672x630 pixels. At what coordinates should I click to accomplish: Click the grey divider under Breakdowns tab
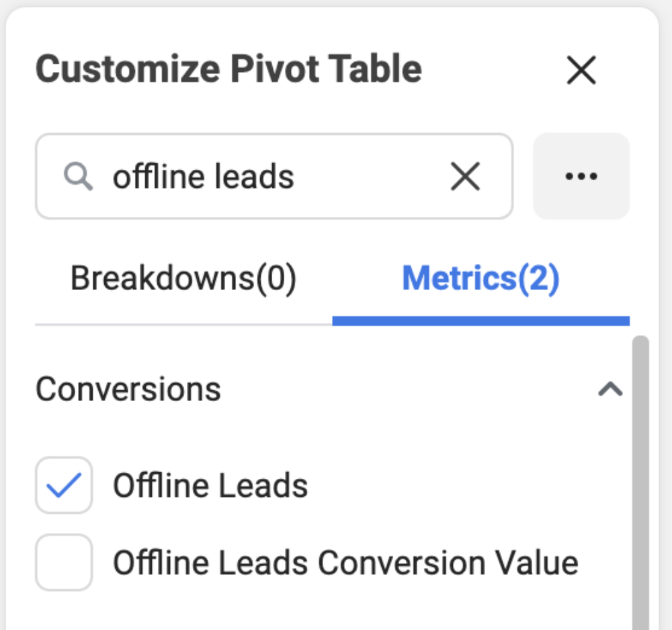183,324
